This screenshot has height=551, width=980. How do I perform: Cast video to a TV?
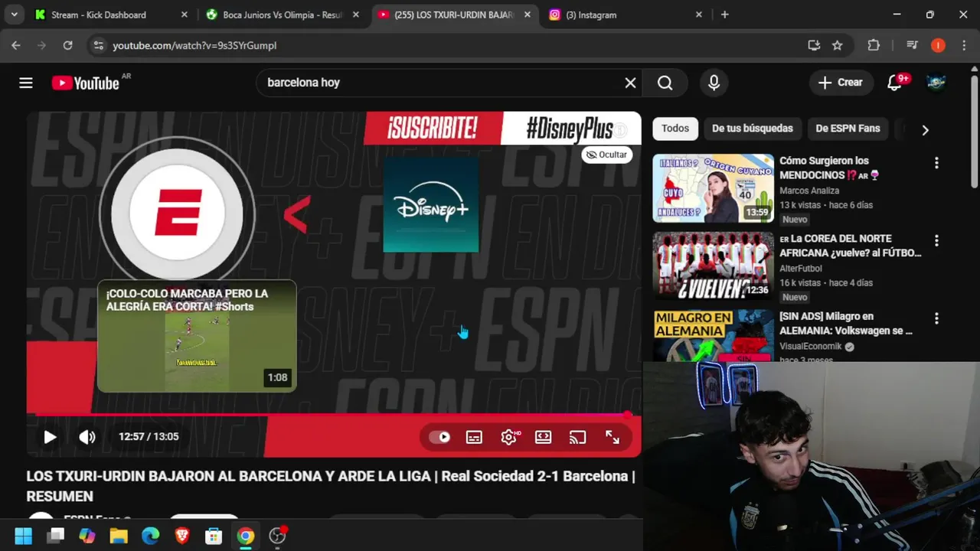(577, 437)
